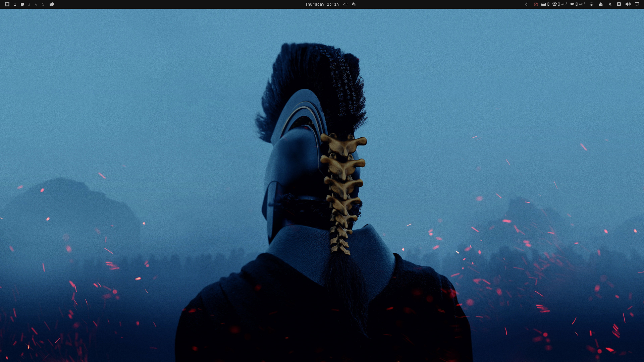Click the robot head icon in the tray

pos(601,4)
